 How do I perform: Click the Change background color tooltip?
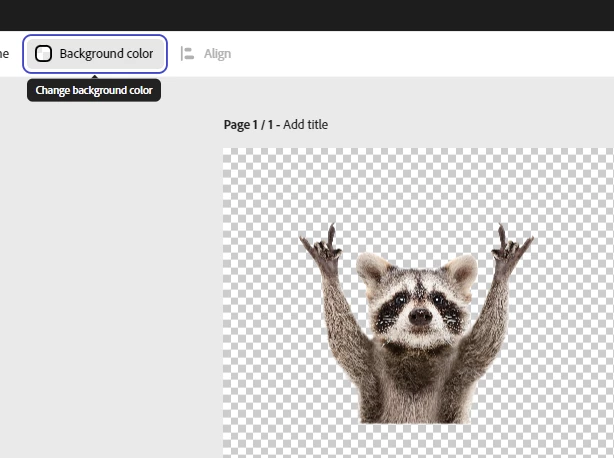(94, 90)
